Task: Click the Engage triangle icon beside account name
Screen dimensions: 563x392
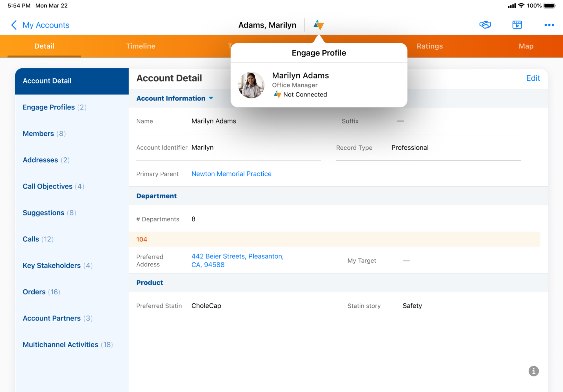Action: (319, 25)
